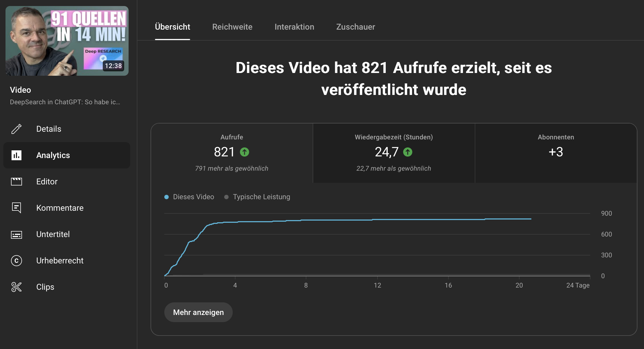The width and height of the screenshot is (644, 349).
Task: Toggle Dieses Video legend blue dot
Action: coord(166,197)
